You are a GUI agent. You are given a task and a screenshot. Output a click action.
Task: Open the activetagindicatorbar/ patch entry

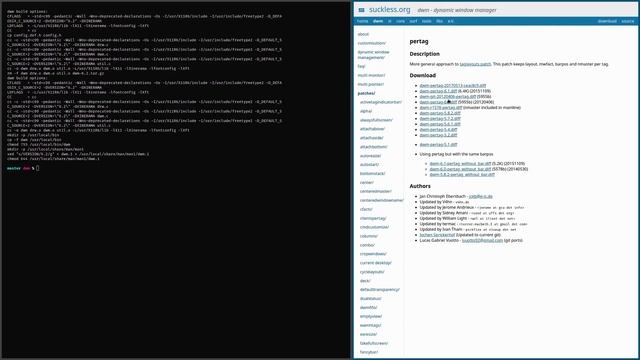tap(381, 102)
